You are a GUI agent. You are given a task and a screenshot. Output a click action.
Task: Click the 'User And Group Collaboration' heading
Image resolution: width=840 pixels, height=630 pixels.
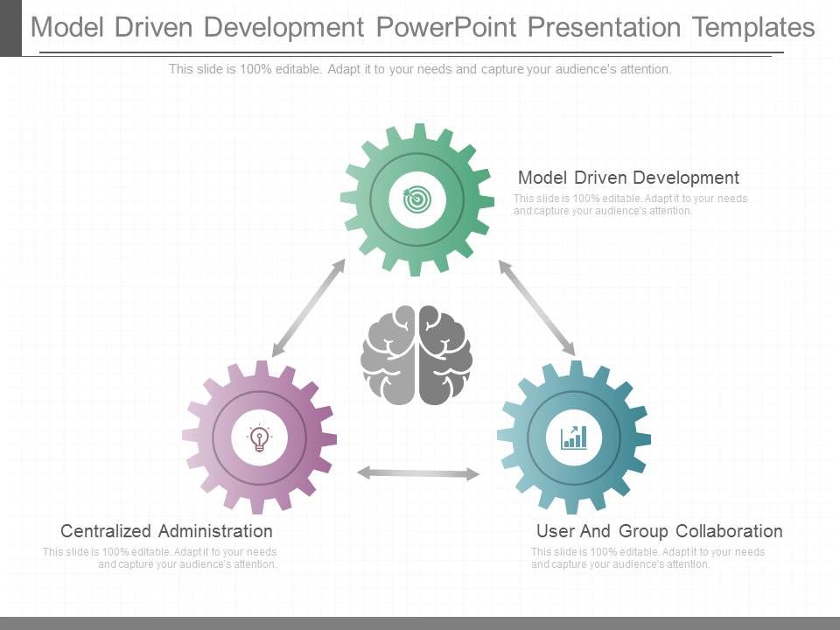pos(660,531)
